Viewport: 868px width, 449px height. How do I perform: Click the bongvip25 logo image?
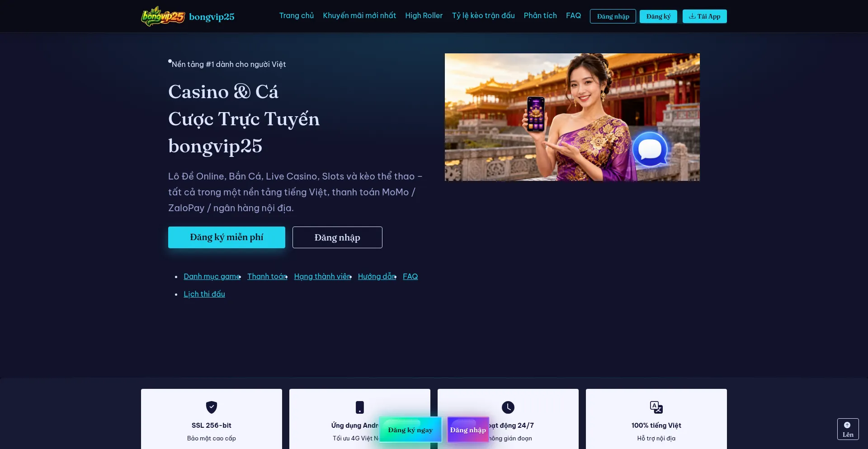click(163, 16)
